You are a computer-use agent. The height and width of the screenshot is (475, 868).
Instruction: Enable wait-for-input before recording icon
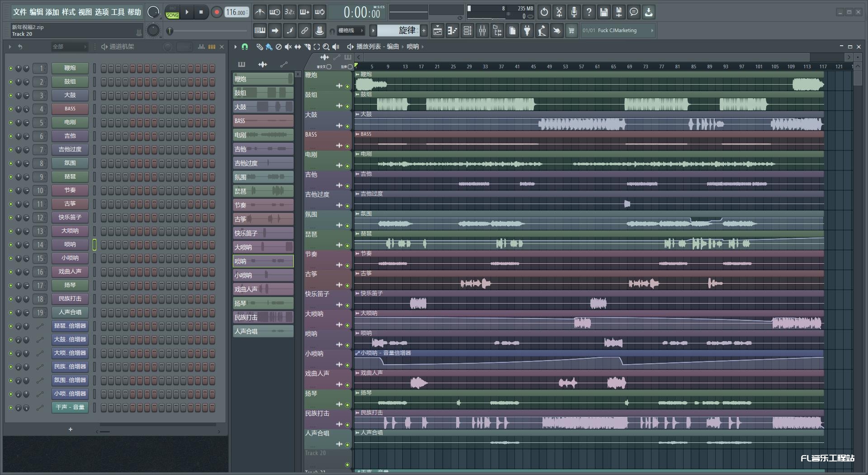[x=274, y=12]
